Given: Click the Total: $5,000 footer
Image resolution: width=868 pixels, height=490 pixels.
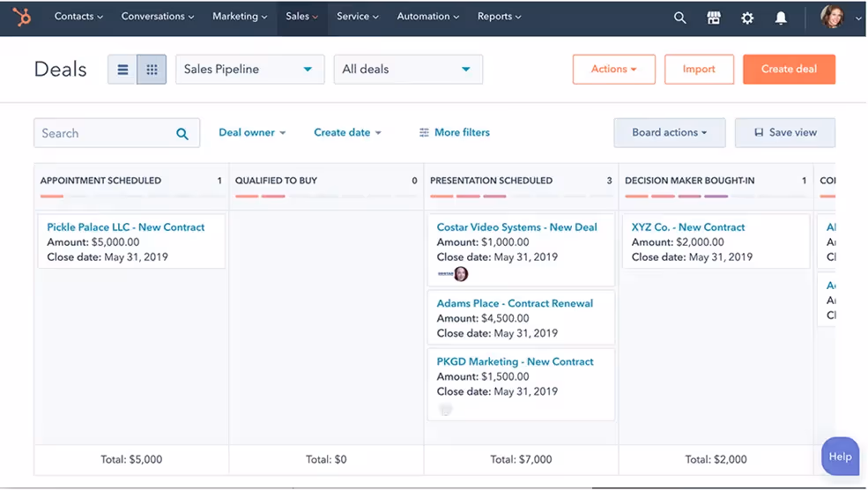Looking at the screenshot, I should tap(131, 459).
